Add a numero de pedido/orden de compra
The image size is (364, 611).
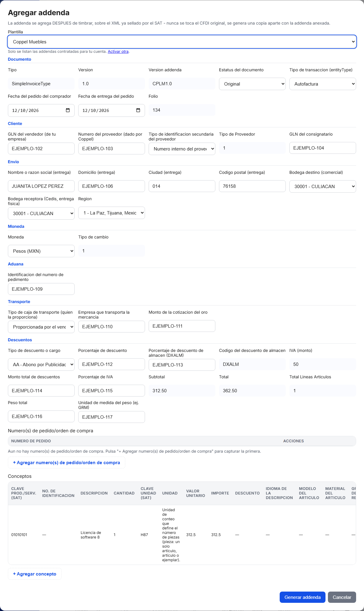(x=66, y=463)
